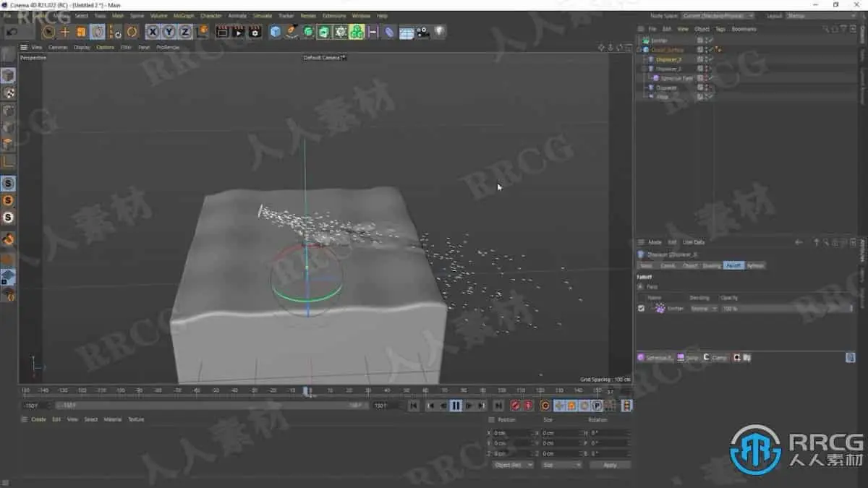Image resolution: width=868 pixels, height=488 pixels.
Task: Select Emitter in Object Manager
Action: tap(659, 40)
